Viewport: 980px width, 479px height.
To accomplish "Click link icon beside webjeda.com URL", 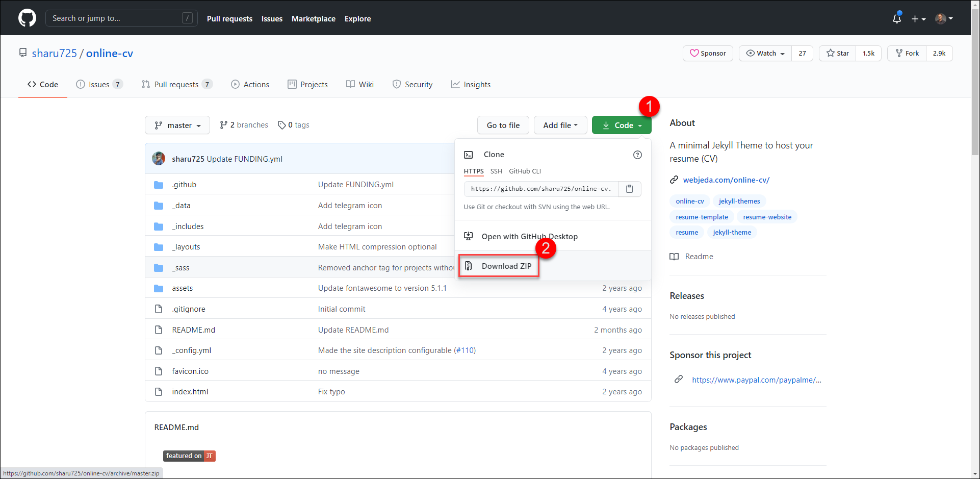I will point(674,180).
